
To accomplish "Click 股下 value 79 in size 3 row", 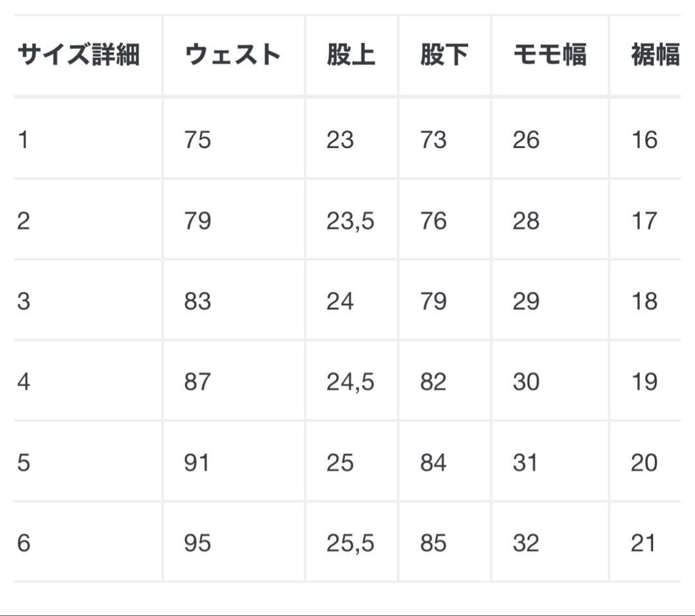I will 433,301.
